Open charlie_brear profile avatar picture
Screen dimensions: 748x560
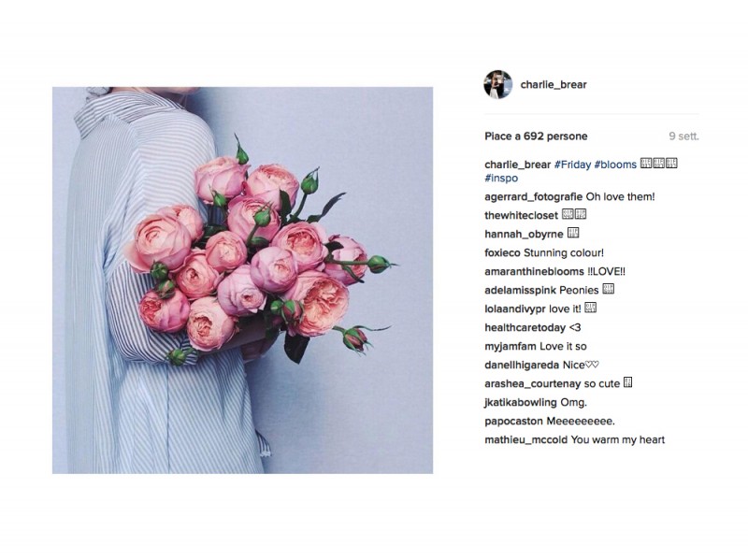(497, 84)
